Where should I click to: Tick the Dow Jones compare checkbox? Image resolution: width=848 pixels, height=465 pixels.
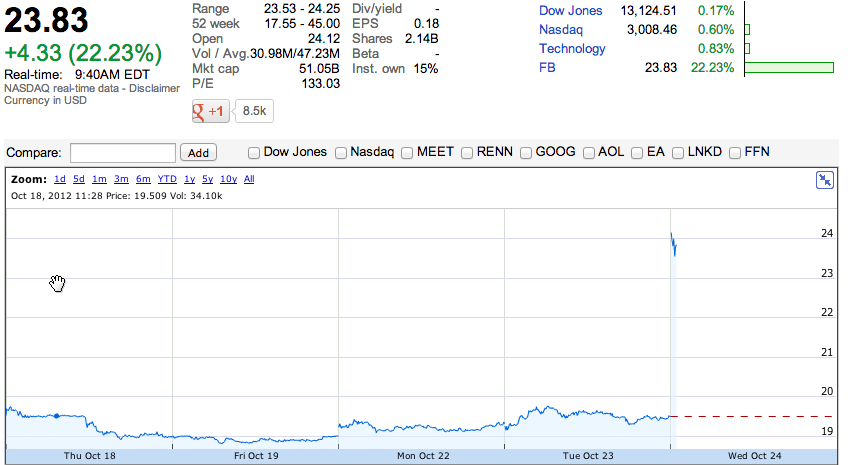254,153
